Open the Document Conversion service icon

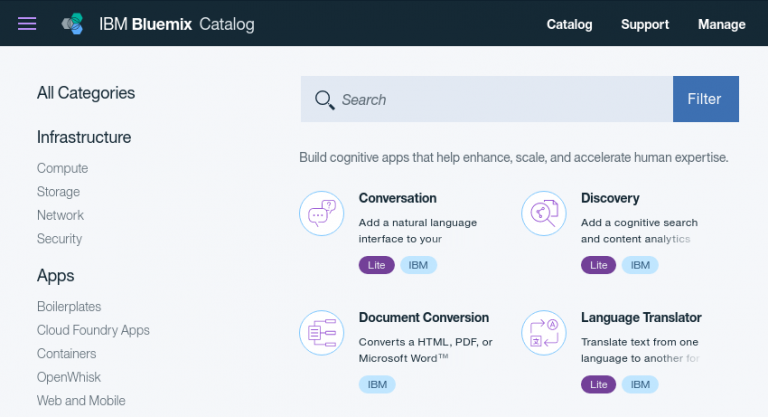tap(322, 333)
